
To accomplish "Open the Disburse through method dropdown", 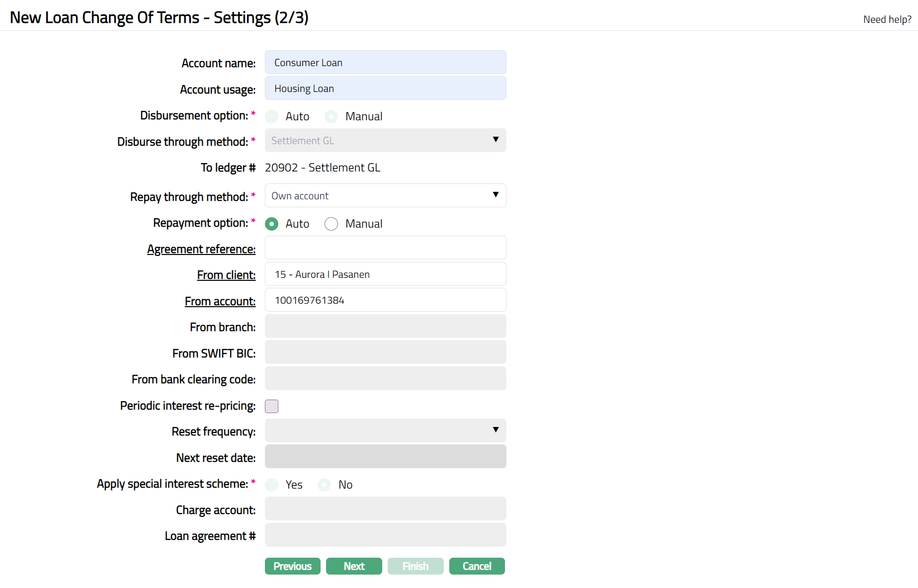I will tap(385, 141).
